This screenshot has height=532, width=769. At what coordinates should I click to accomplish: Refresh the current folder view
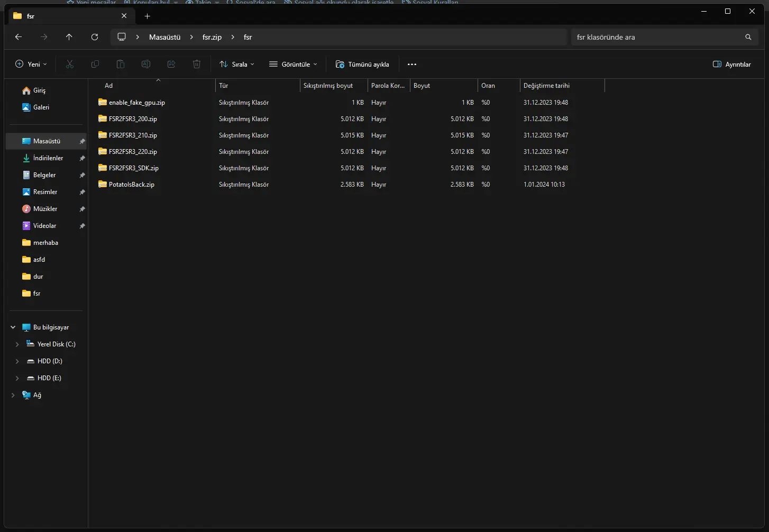coord(95,37)
